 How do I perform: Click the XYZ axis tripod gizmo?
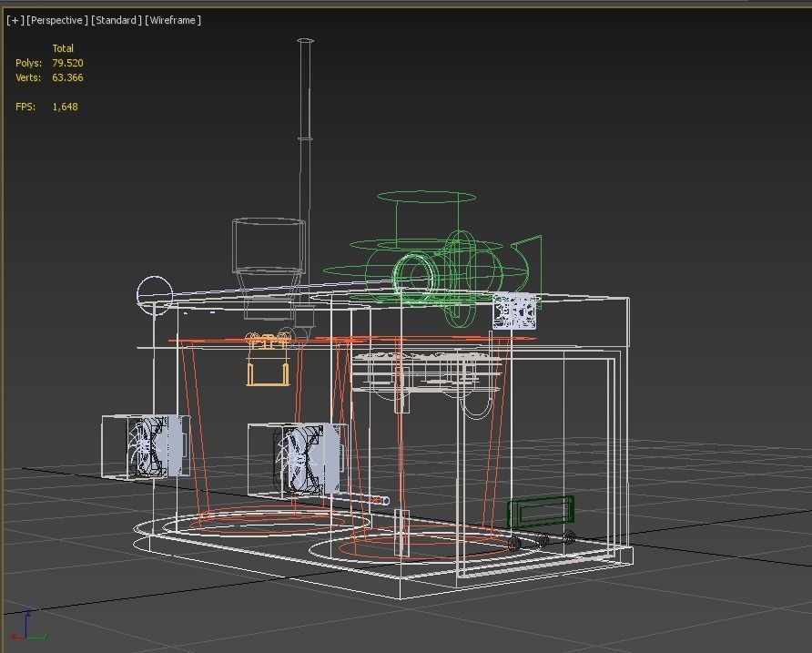tap(29, 626)
